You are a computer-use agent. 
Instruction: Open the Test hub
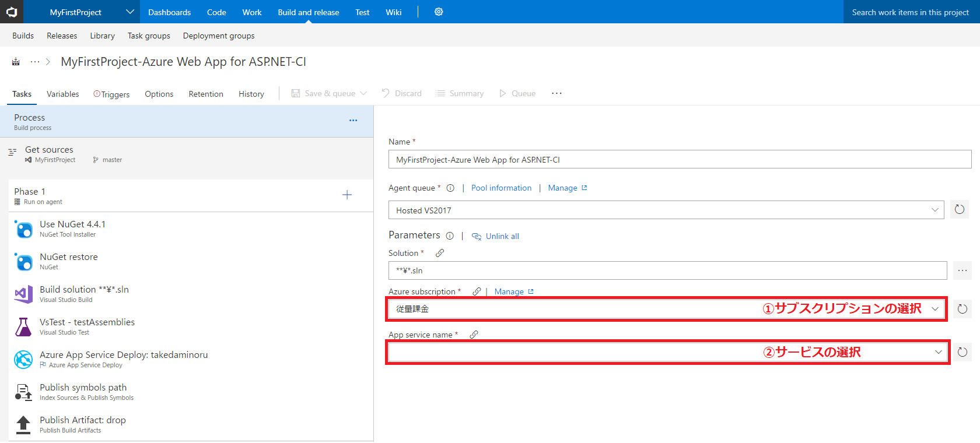362,12
